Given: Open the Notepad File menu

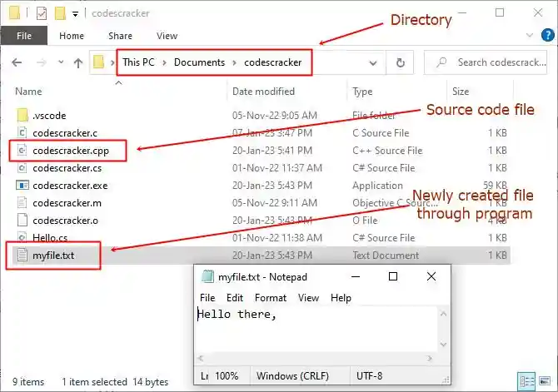Looking at the screenshot, I should (x=207, y=298).
